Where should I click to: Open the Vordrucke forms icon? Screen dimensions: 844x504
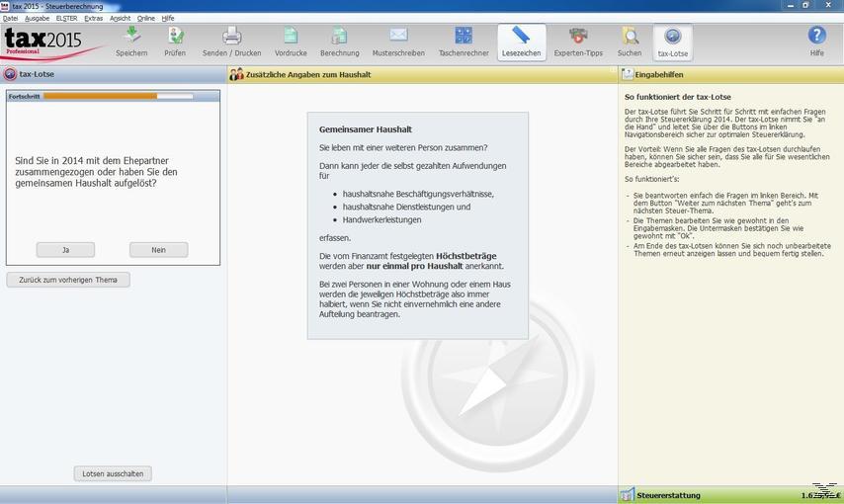pyautogui.click(x=291, y=42)
